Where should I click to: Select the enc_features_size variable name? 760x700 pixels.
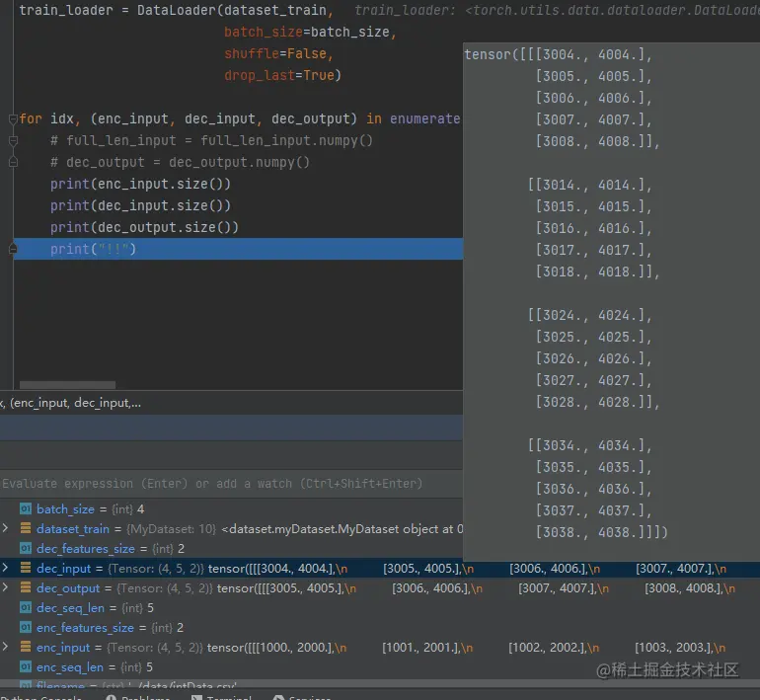click(x=85, y=628)
